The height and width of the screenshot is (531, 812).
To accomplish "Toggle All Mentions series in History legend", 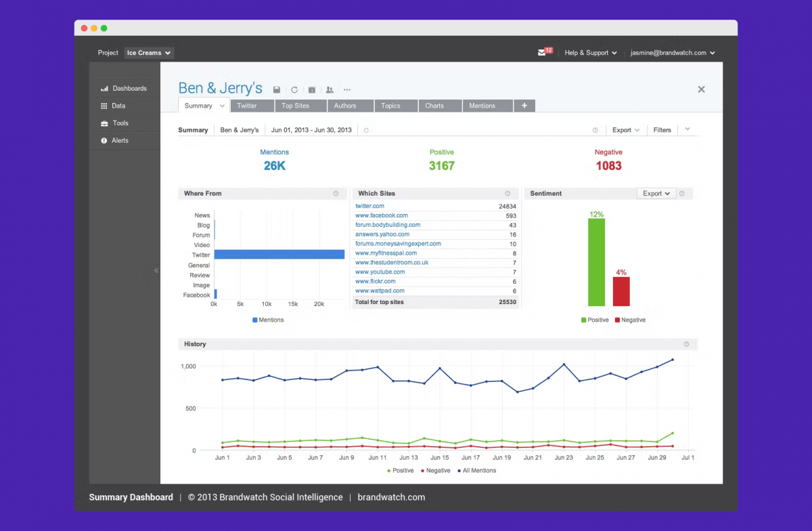I will 476,470.
